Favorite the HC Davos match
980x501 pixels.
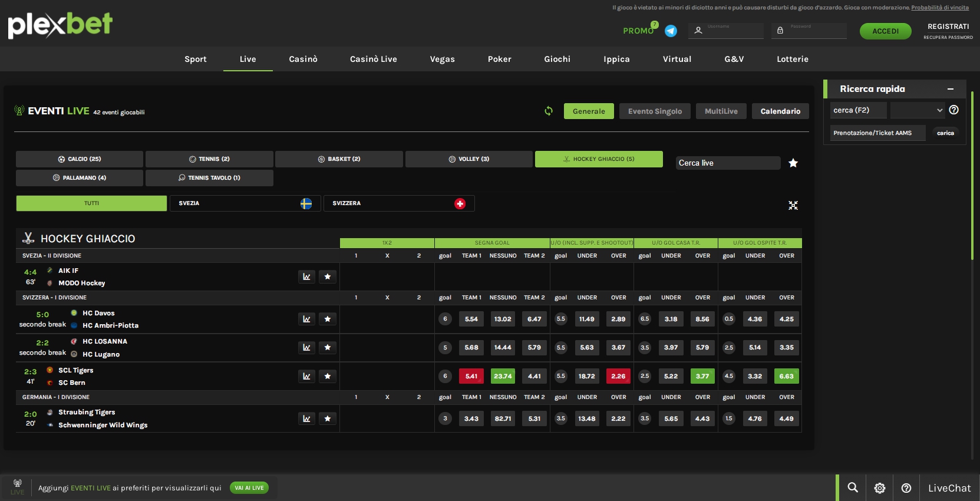[328, 319]
